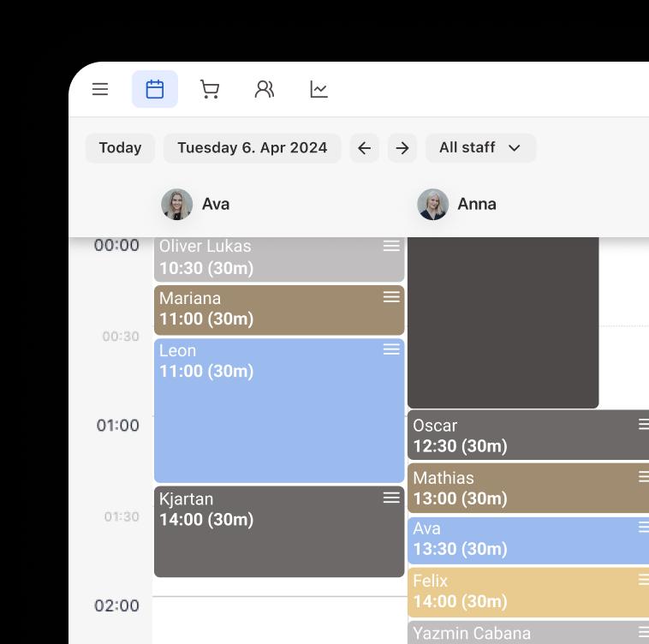The width and height of the screenshot is (649, 644).
Task: Open the customers people icon
Action: [x=265, y=89]
